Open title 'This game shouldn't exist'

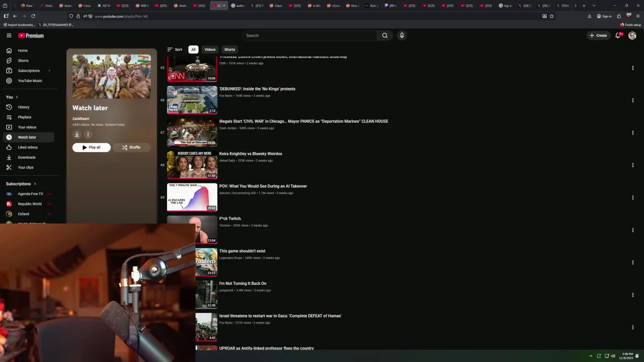[243, 251]
